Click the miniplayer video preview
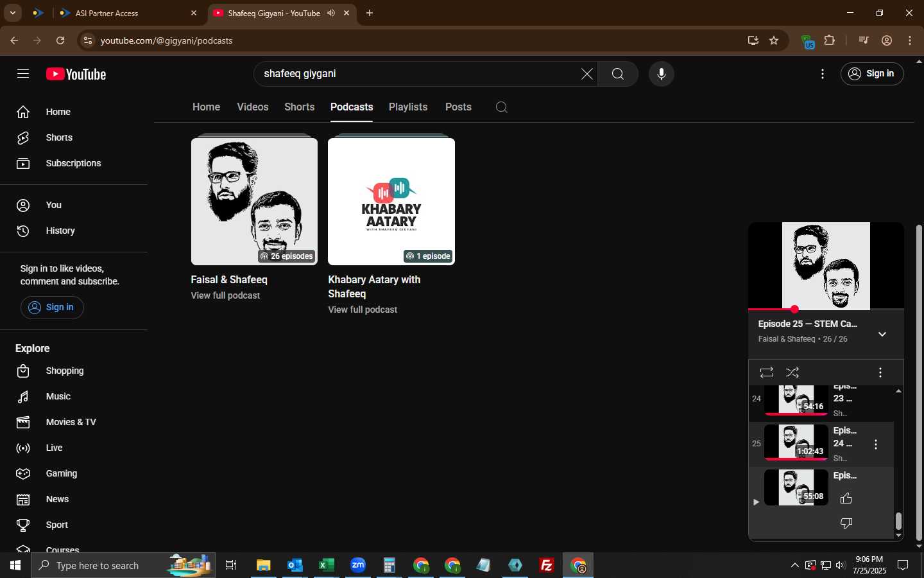 click(x=826, y=266)
